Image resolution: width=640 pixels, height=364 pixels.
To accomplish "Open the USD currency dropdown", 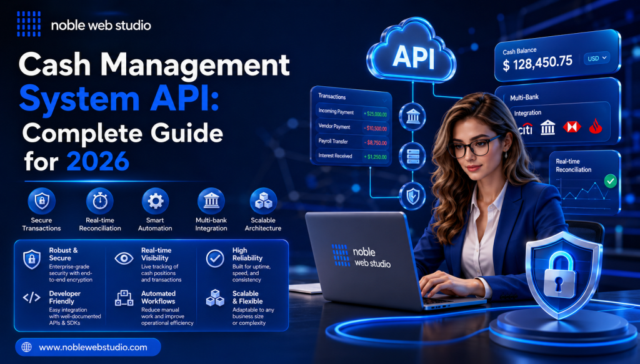I will (x=597, y=58).
